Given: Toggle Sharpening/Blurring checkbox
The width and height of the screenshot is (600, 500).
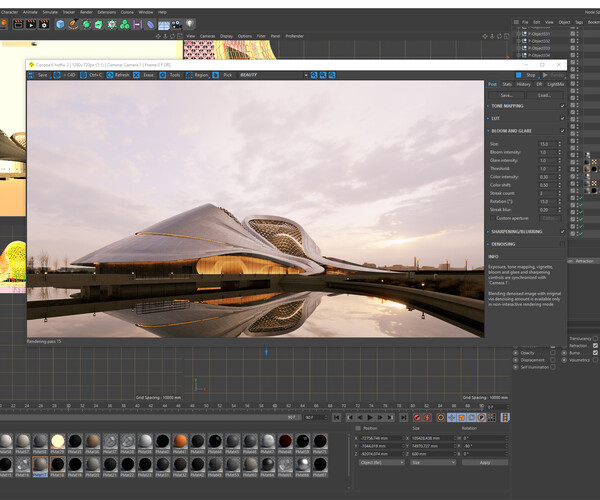Looking at the screenshot, I should tap(562, 231).
